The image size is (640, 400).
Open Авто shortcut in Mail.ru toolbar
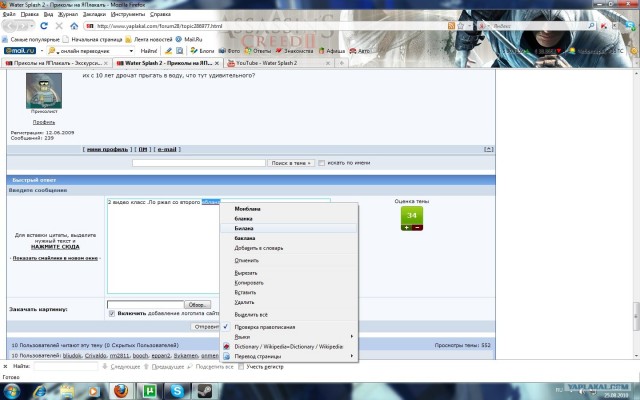pos(360,51)
